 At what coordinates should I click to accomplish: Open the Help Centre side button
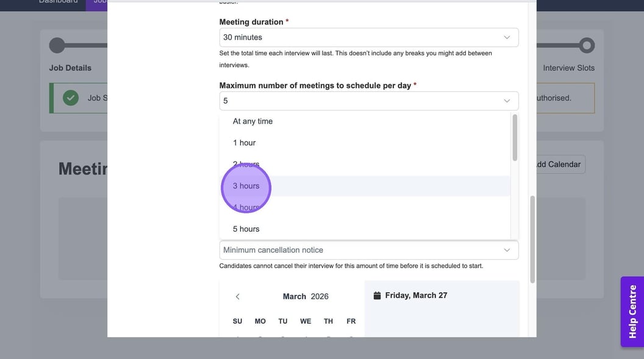click(x=632, y=311)
